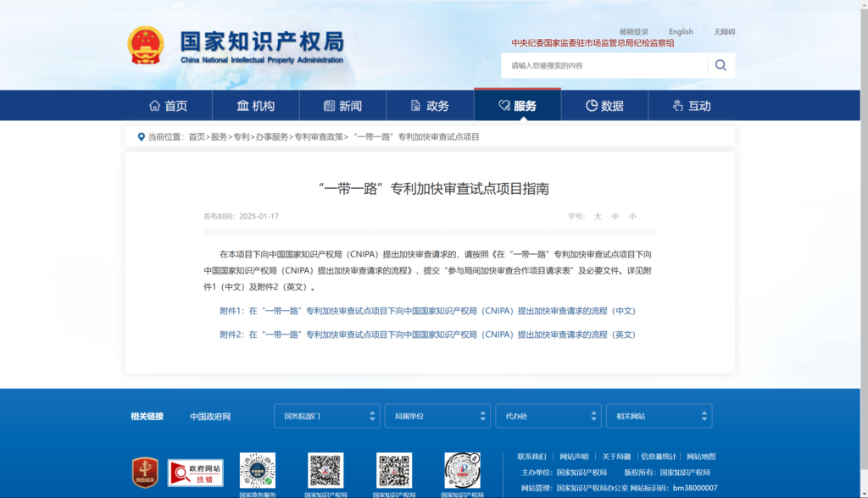
Task: Expand the 局属单位 dropdown
Action: pos(437,416)
